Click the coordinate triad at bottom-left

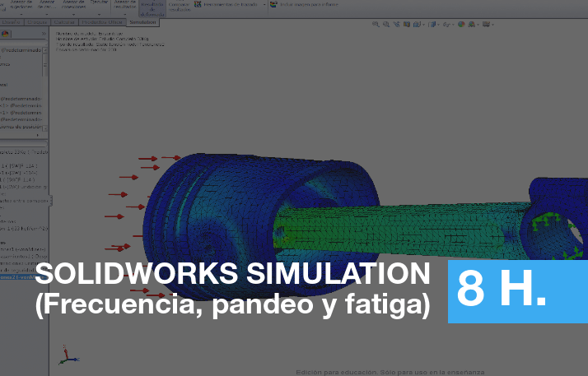[x=68, y=355]
